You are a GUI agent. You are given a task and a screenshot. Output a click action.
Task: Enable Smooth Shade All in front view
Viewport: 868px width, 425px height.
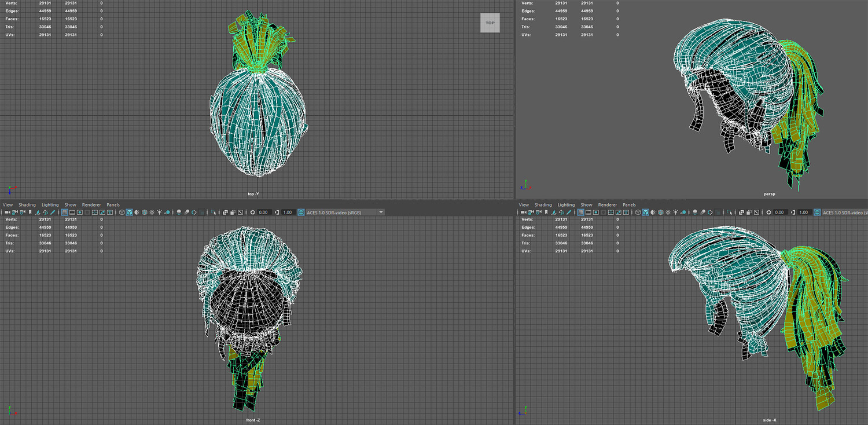[129, 212]
